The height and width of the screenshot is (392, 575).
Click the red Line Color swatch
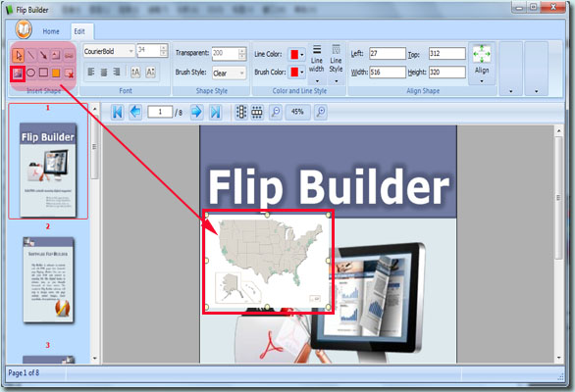[294, 55]
